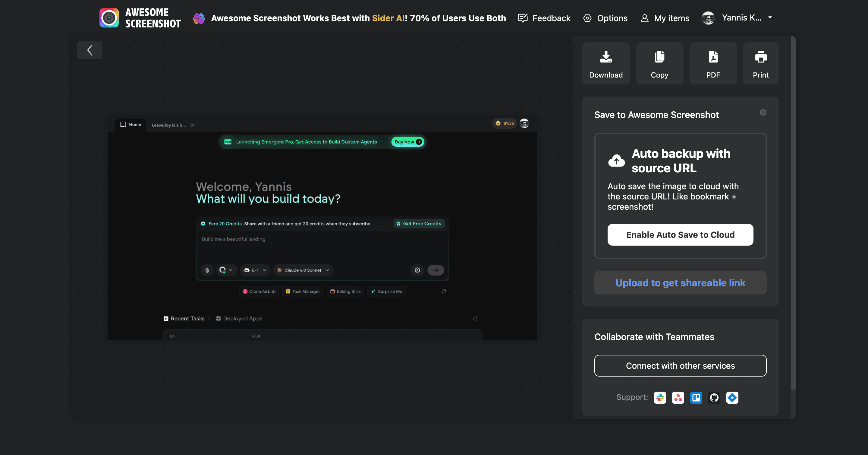Open save settings gear icon
This screenshot has width=868, height=455.
(763, 112)
